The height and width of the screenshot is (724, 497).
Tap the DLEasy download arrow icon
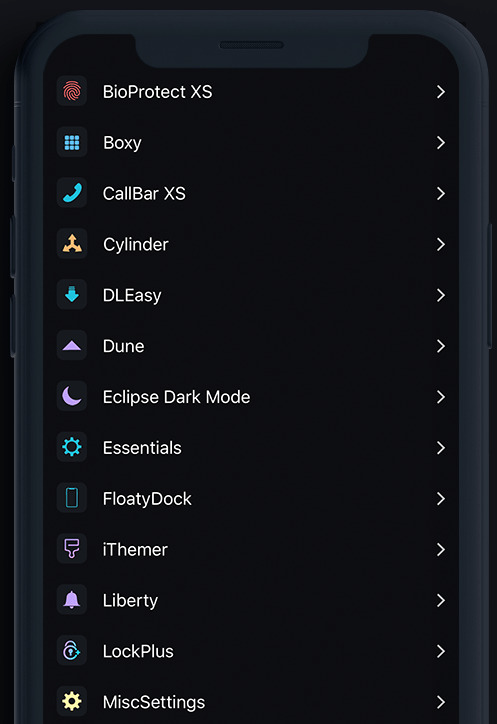tap(72, 295)
